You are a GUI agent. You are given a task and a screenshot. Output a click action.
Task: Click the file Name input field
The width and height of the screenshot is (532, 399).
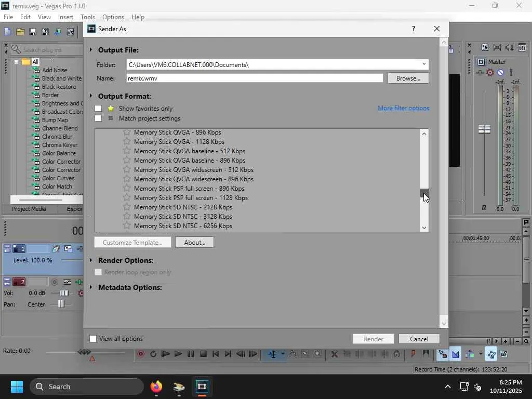(255, 78)
